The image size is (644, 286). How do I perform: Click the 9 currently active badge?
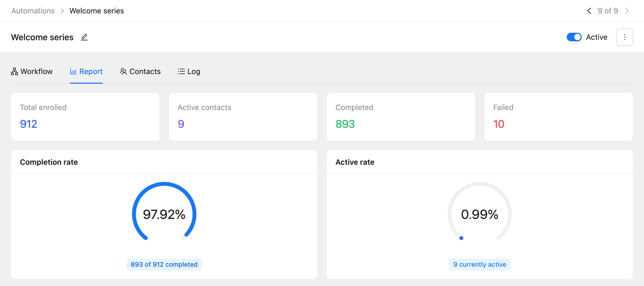click(x=480, y=265)
